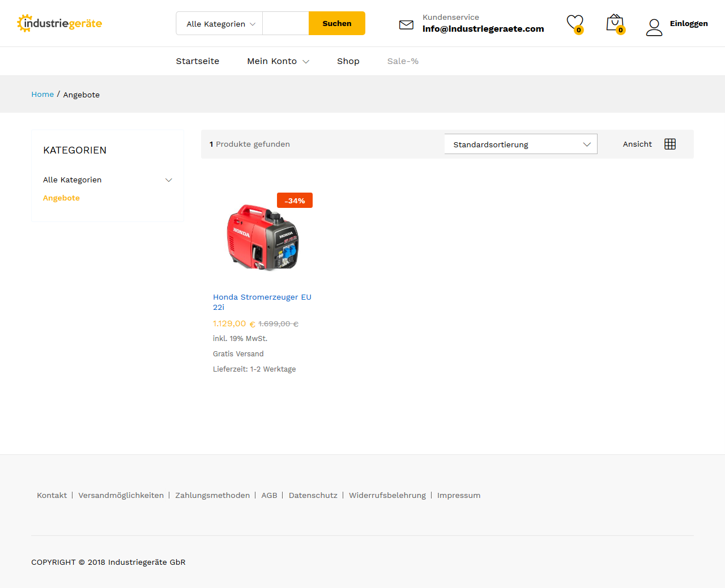The image size is (725, 588).
Task: Open the Standardsortierung sorting dropdown
Action: click(x=521, y=144)
